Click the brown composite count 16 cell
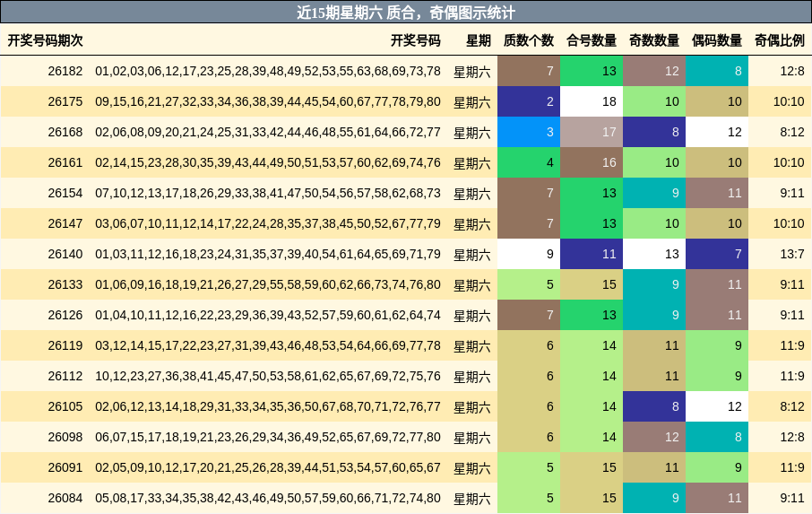This screenshot has height=514, width=812. coord(592,162)
